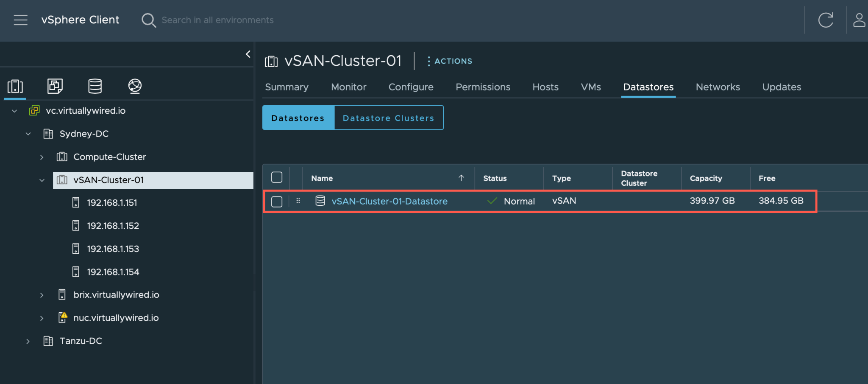
Task: Open the Networks tab
Action: coord(718,87)
